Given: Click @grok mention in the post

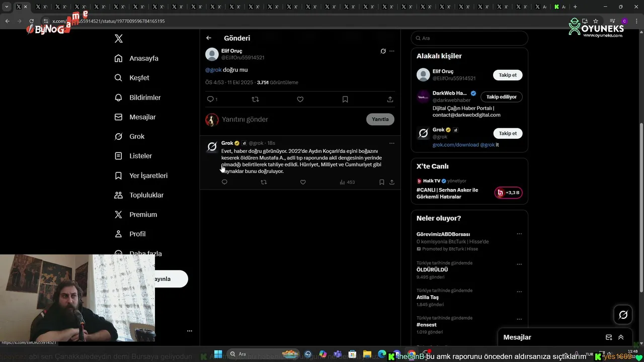Looking at the screenshot, I should click(213, 70).
